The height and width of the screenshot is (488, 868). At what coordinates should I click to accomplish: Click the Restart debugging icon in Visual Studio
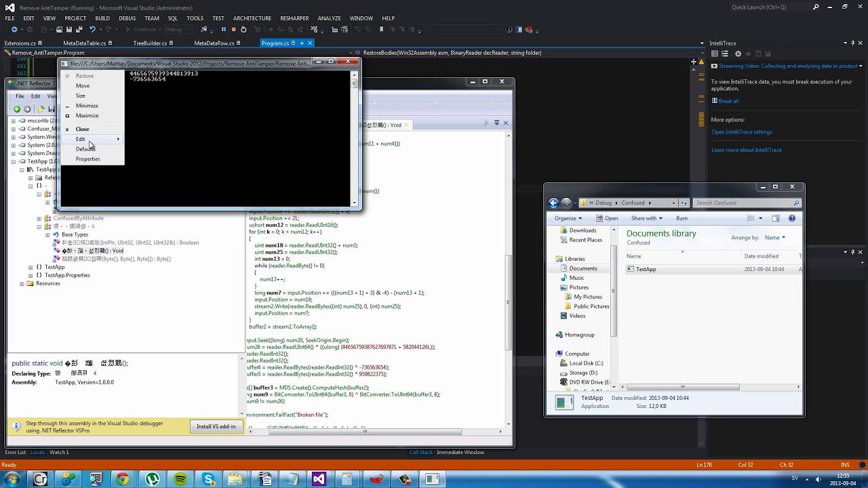coord(243,29)
